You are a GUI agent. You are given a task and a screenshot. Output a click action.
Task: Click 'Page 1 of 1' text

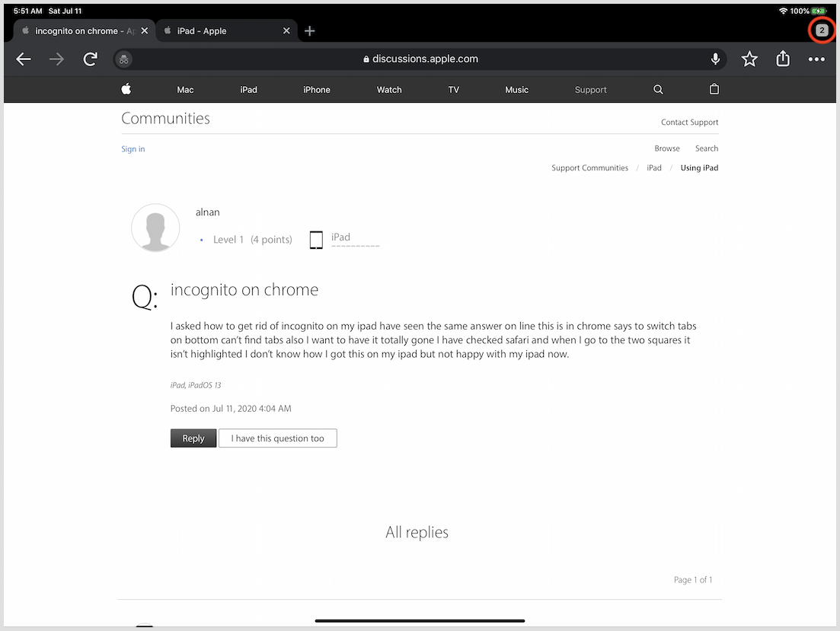click(693, 579)
